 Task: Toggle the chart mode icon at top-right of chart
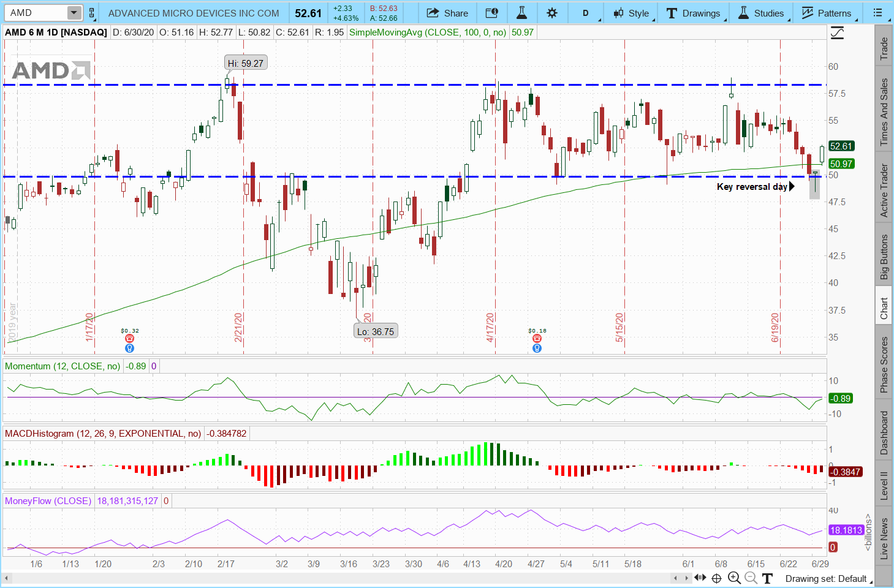(x=837, y=33)
